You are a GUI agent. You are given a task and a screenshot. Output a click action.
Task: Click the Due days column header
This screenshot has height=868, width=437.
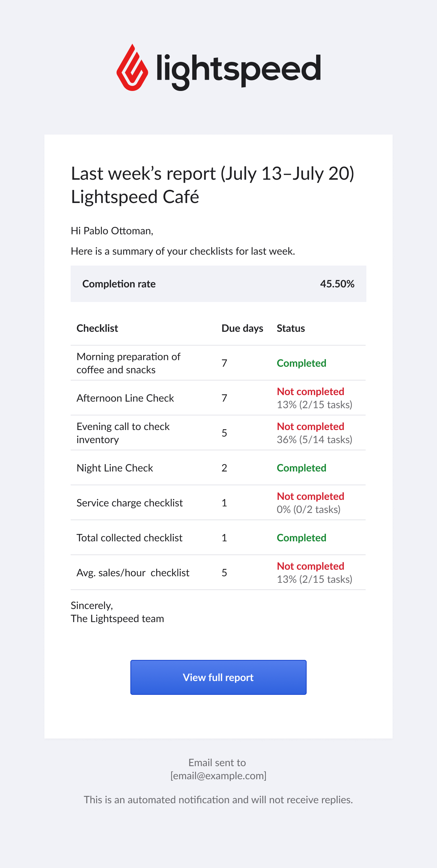click(243, 328)
